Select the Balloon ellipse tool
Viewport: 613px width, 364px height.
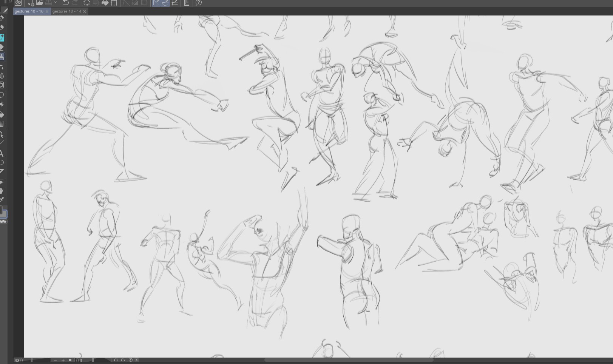pyautogui.click(x=2, y=163)
